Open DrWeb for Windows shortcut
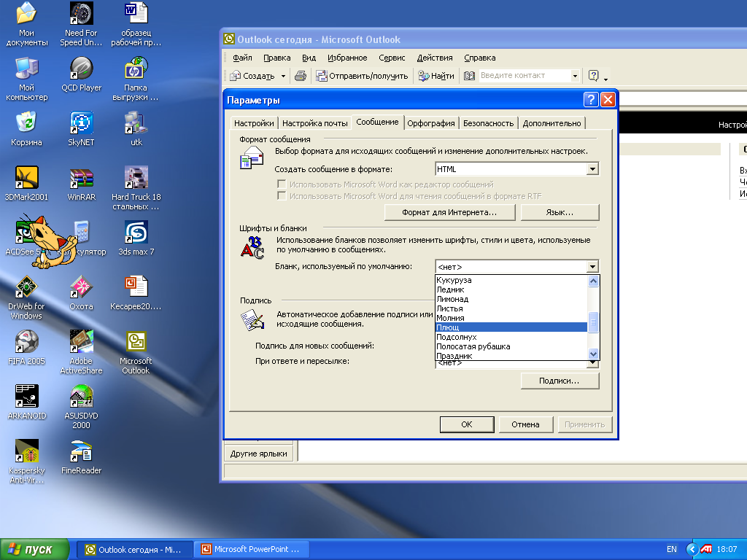 pyautogui.click(x=27, y=297)
